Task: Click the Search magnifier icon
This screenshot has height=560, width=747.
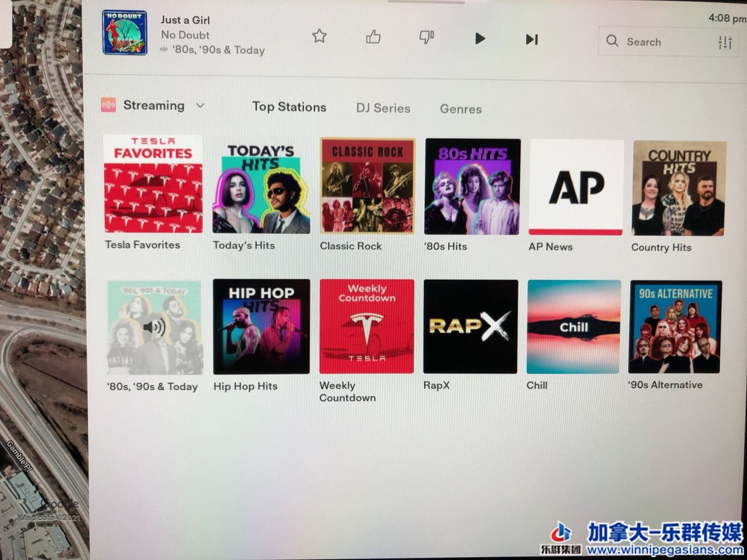Action: (612, 41)
